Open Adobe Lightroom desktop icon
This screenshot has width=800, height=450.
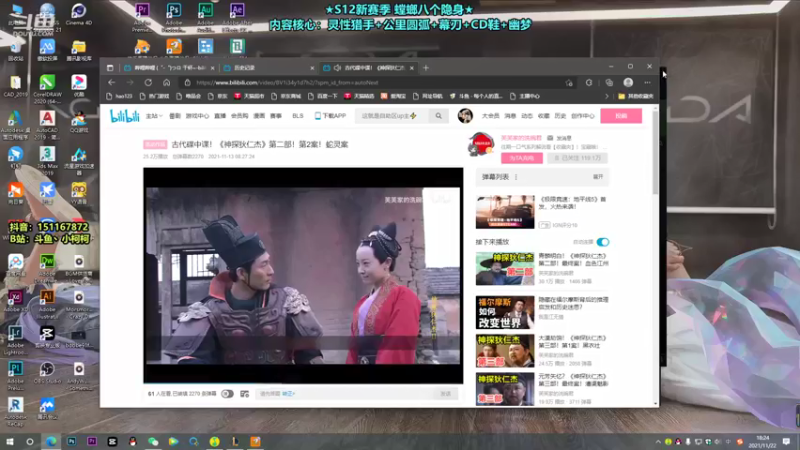(x=15, y=340)
